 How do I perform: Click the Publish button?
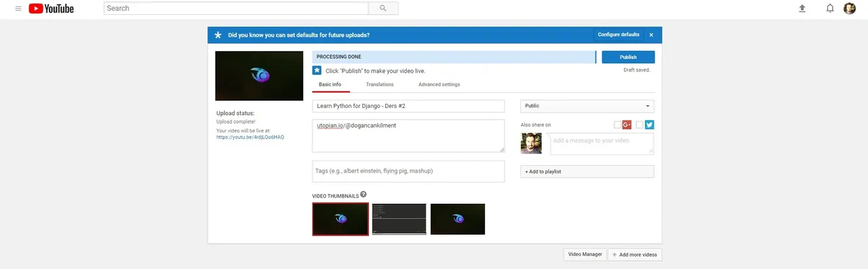(628, 57)
